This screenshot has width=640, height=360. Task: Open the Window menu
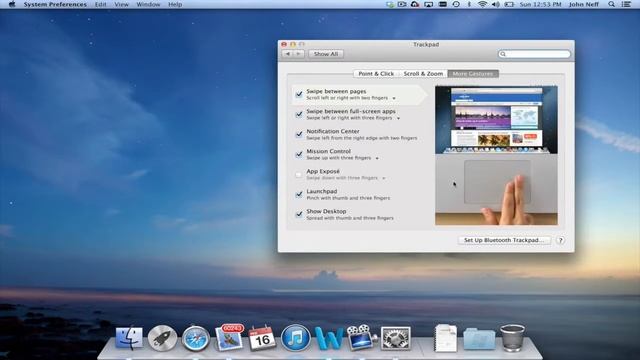tap(148, 4)
